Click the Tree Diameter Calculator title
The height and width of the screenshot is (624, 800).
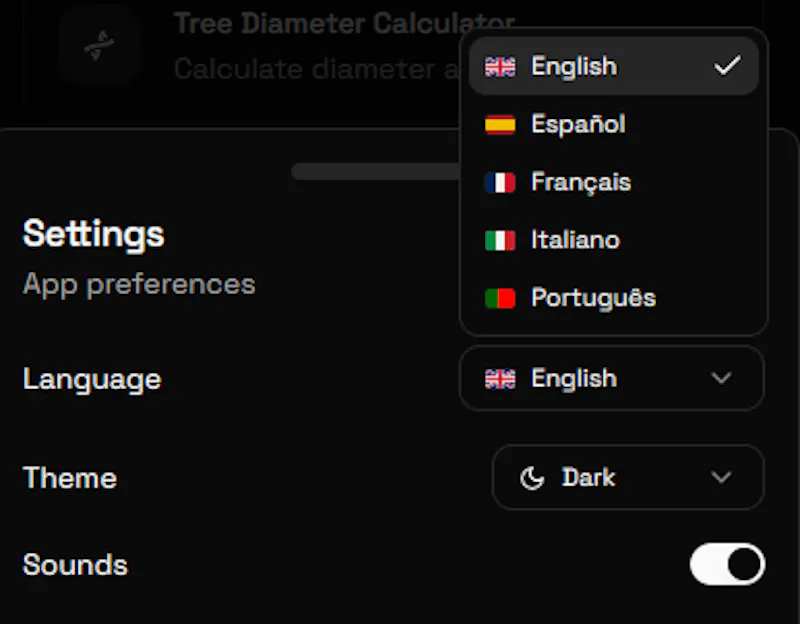pyautogui.click(x=344, y=23)
